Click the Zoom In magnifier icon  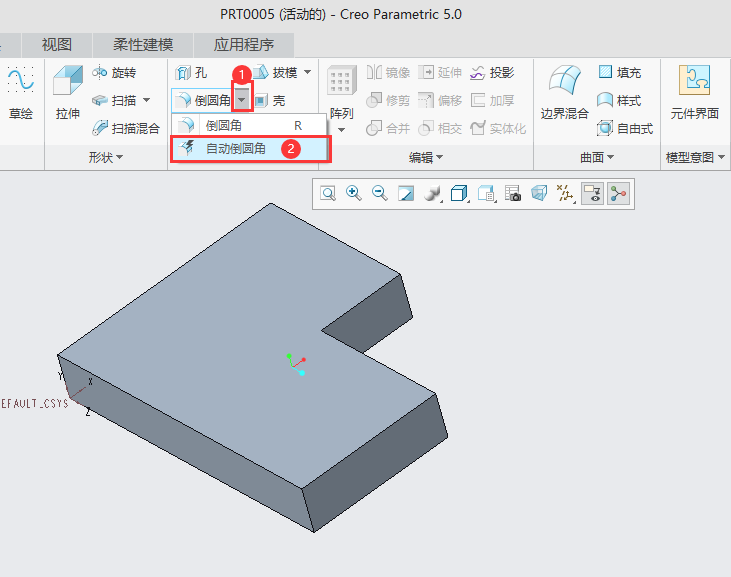(x=353, y=194)
